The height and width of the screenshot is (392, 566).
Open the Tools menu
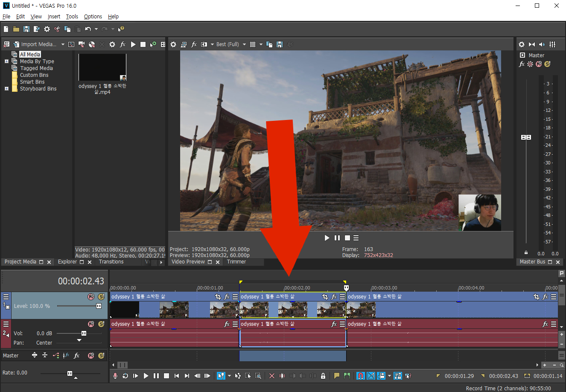coord(72,17)
